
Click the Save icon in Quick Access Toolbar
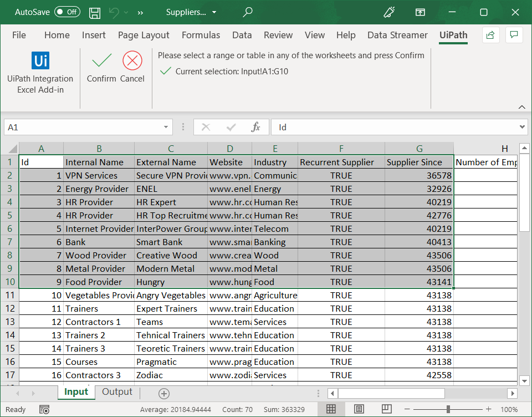click(x=94, y=12)
